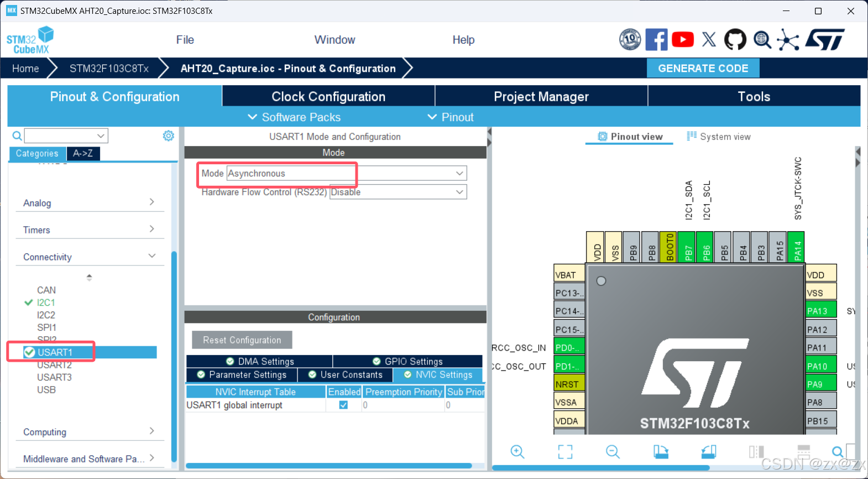Screen dimensions: 868x479
Task: Switch to Clock Configuration tab
Action: 328,96
